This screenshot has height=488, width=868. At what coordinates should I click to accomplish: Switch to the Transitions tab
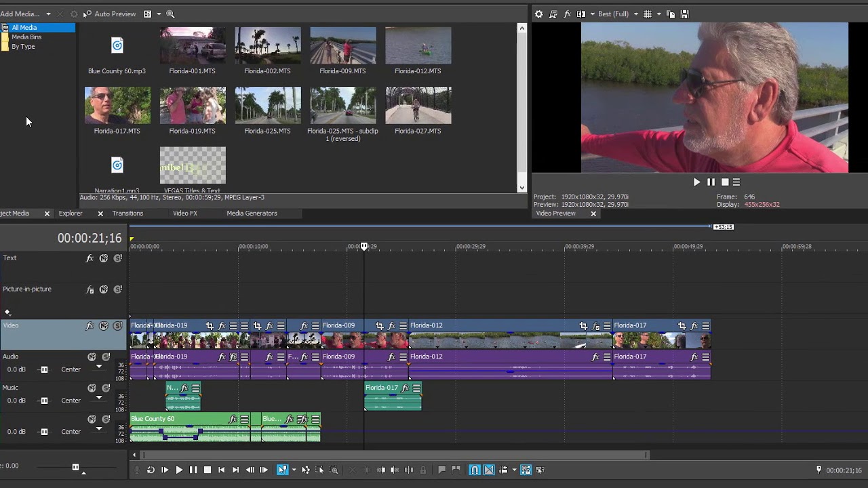click(127, 213)
